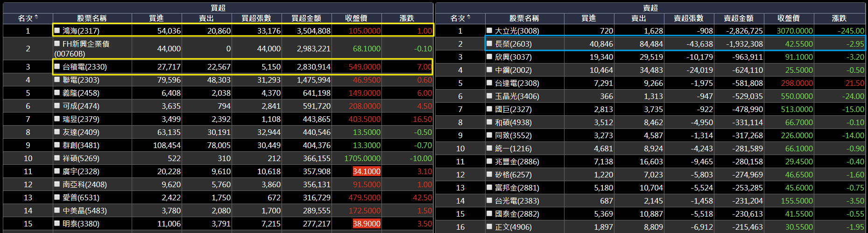Tick the checkbox for 長榮(2603)
This screenshot has height=233, width=868.
point(489,43)
